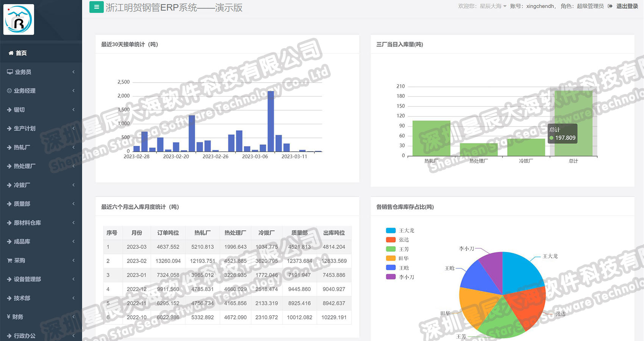Image resolution: width=644 pixels, height=341 pixels.
Task: Click the smiley icon next to 业务经理
Action: click(x=9, y=91)
